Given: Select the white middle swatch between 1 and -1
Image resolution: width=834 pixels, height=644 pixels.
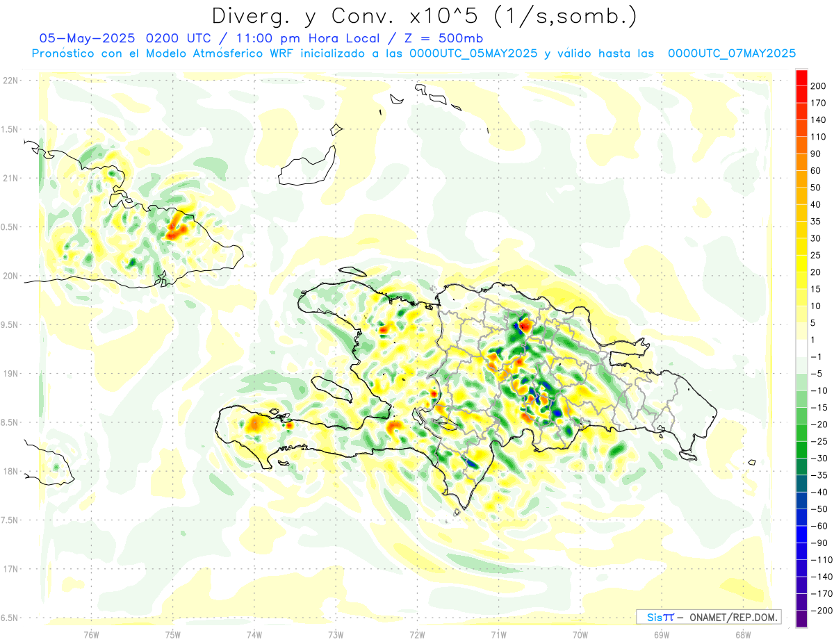Looking at the screenshot, I should tap(801, 348).
